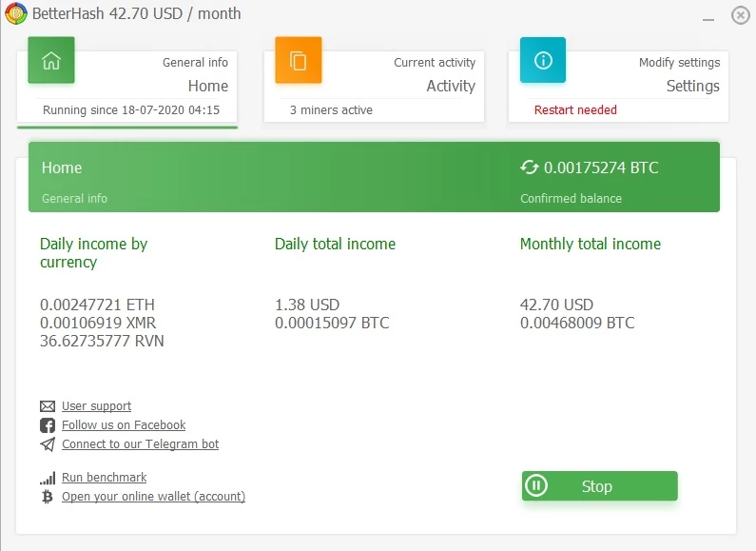Image resolution: width=756 pixels, height=551 pixels.
Task: Refresh the confirmed BTC balance icon
Action: [530, 167]
